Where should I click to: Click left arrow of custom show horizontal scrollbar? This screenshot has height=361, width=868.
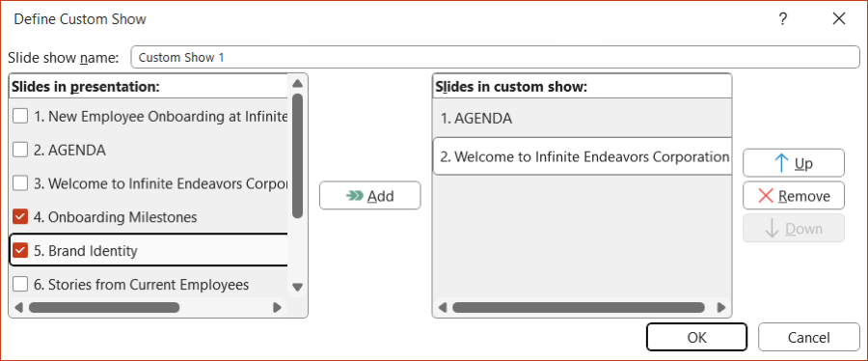[x=443, y=307]
